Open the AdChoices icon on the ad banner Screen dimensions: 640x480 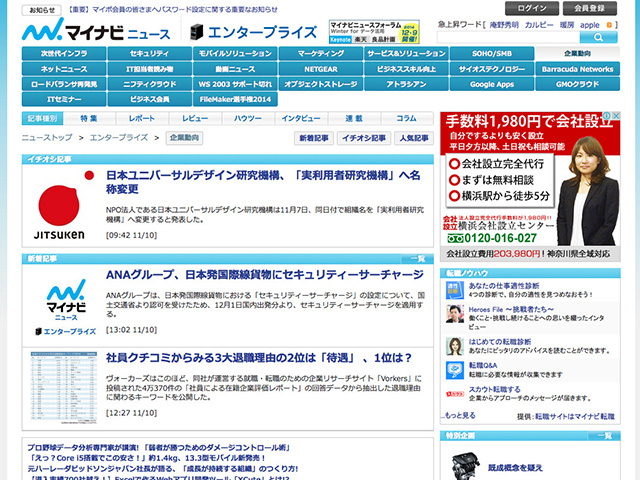point(607,116)
